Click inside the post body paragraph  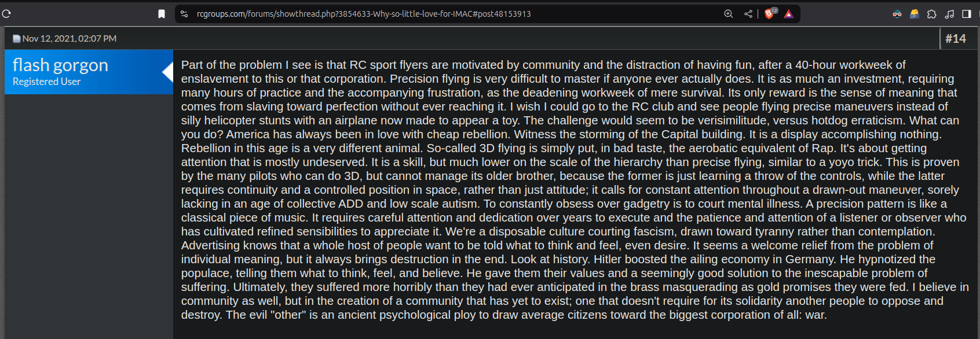coord(575,190)
